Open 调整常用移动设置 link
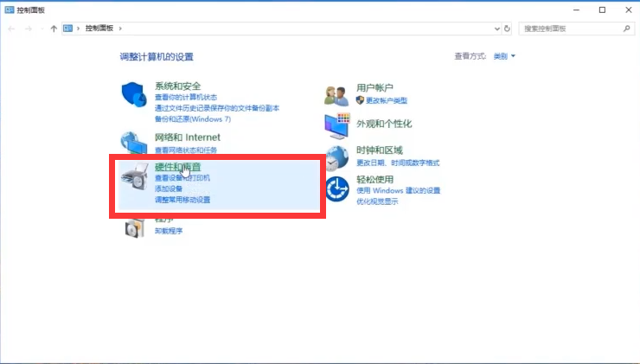Viewport: 640px width, 364px height. [x=182, y=200]
